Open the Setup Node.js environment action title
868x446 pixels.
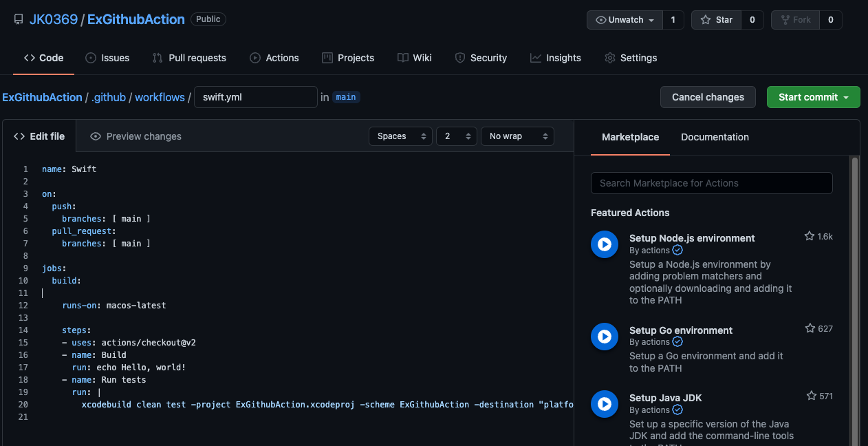point(692,238)
